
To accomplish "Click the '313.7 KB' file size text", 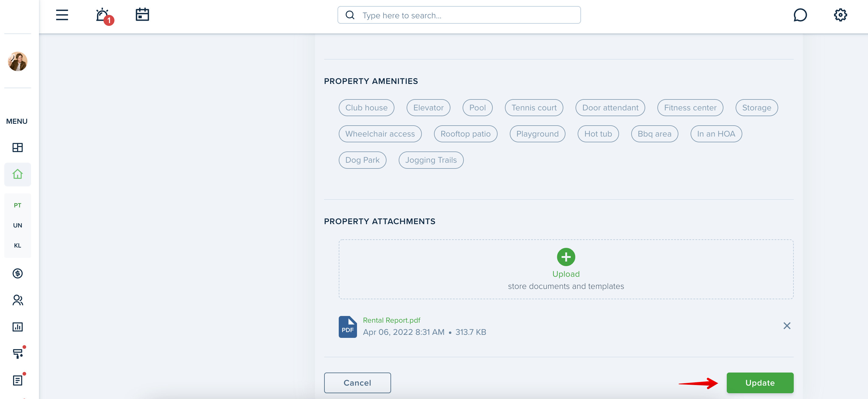I will click(471, 332).
